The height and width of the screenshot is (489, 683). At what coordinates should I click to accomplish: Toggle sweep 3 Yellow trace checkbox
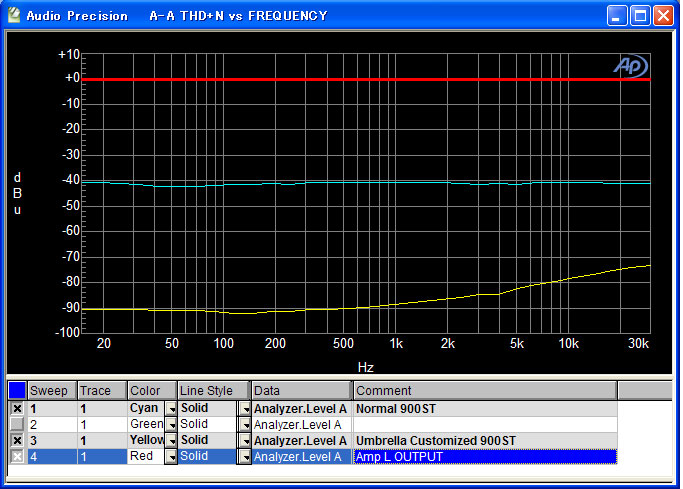point(17,440)
